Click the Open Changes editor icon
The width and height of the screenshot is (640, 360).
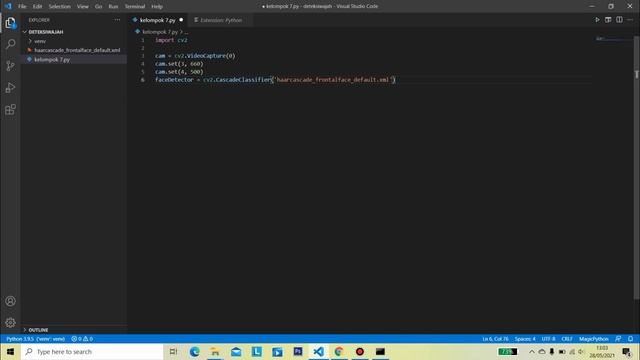click(x=608, y=20)
